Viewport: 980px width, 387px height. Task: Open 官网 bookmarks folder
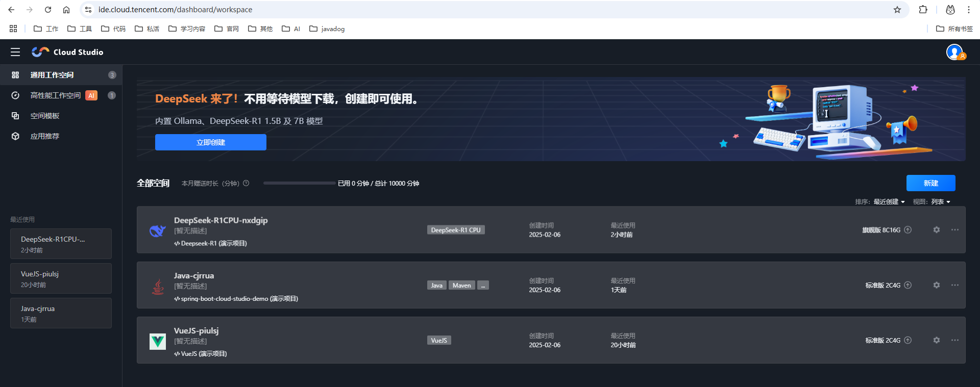[227, 29]
